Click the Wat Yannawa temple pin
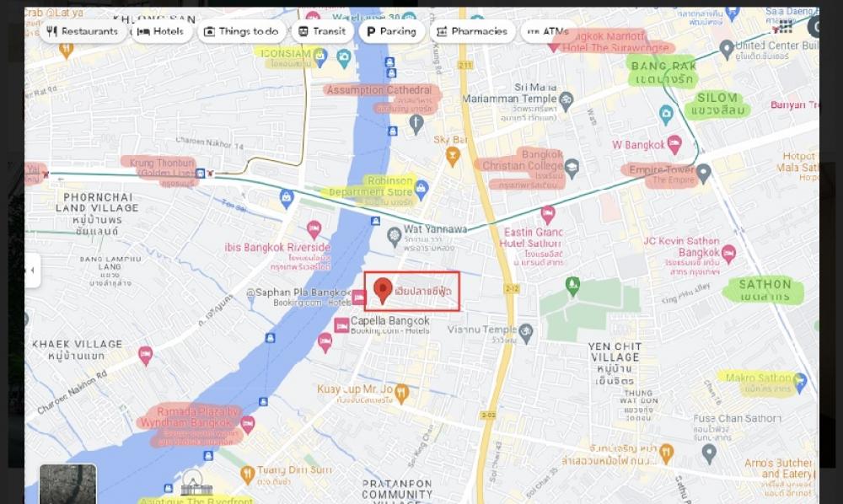The image size is (843, 504). (395, 237)
